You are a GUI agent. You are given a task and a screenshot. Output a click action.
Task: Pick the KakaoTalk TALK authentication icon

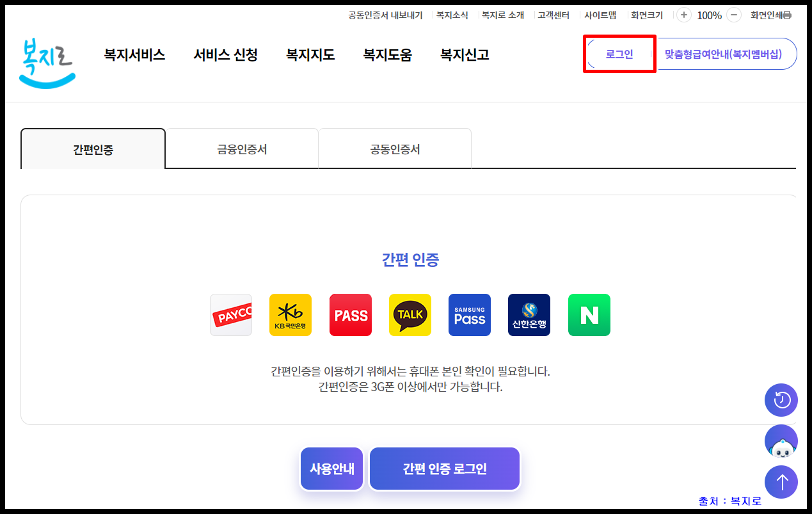410,314
